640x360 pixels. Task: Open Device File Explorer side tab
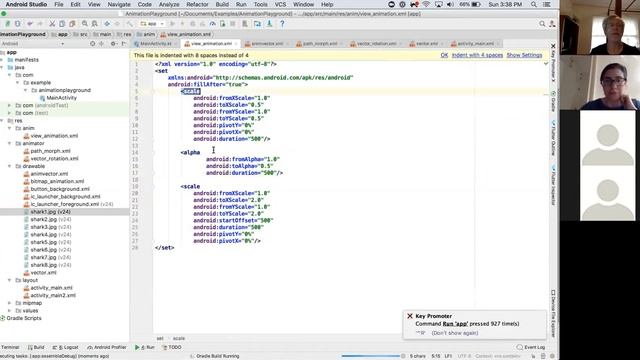553,313
